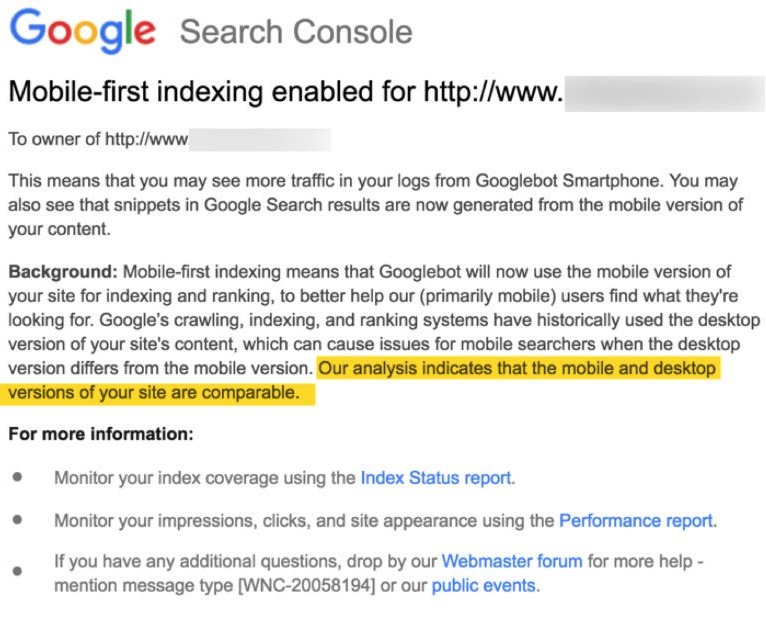Click the Search Console title text
Screen dimensions: 766x640
296,31
